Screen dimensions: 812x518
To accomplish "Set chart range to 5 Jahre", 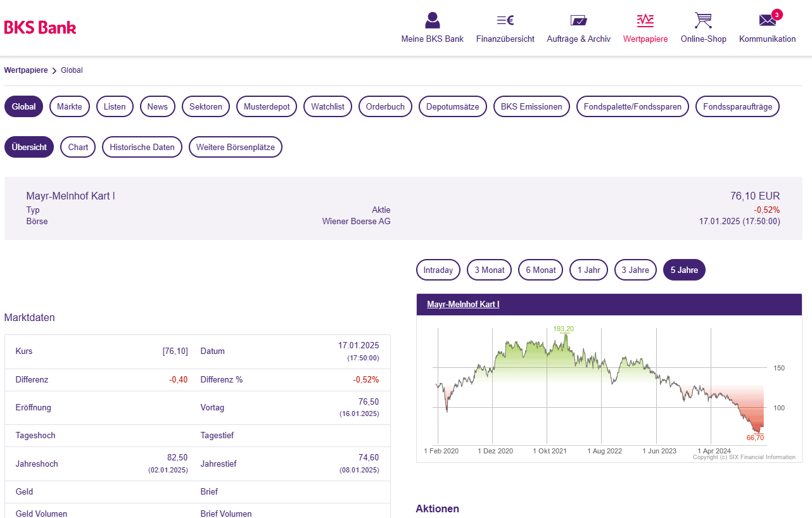I will coord(684,270).
